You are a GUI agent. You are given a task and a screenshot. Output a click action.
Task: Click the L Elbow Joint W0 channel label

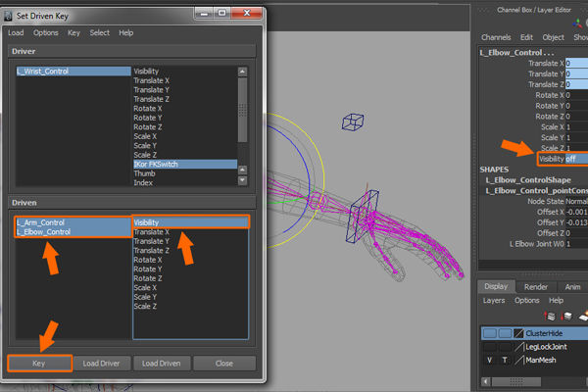tap(537, 244)
